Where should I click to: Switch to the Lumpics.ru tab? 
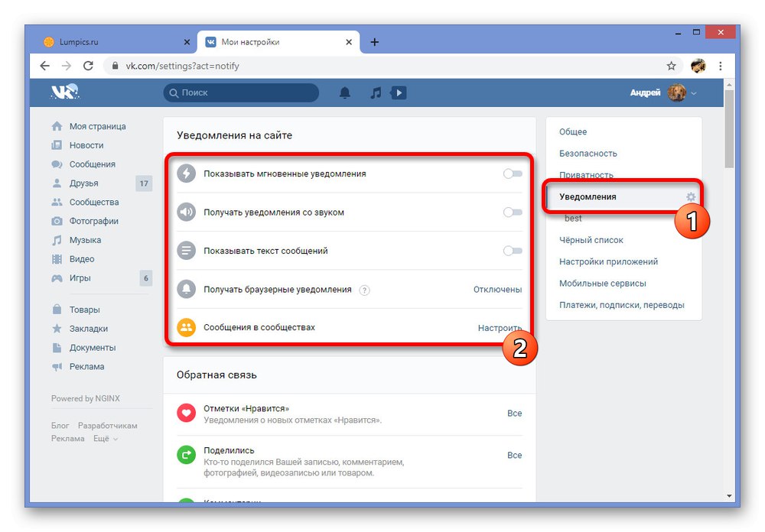pos(118,42)
